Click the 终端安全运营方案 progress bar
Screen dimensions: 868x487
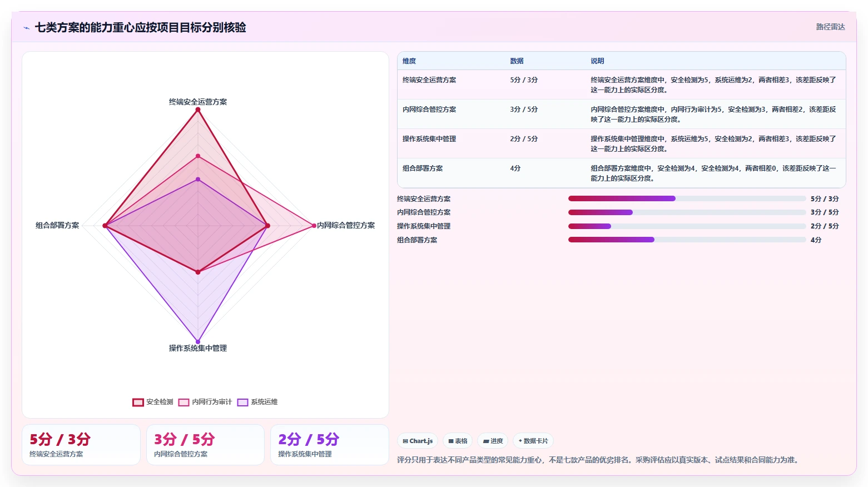[x=687, y=198]
